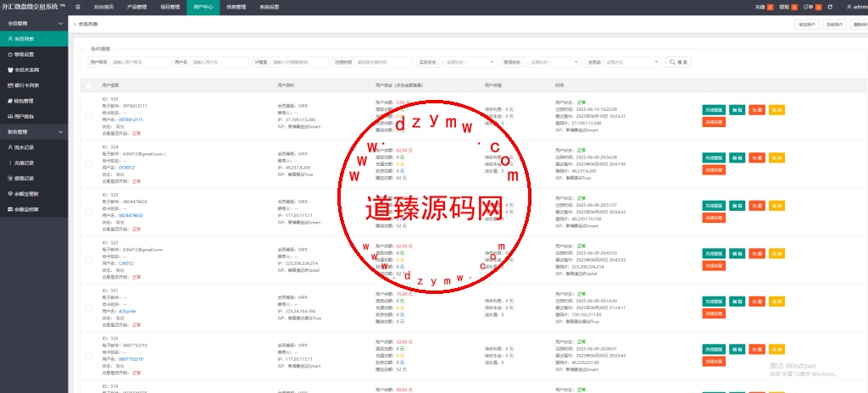
Task: Tick the checkbox for user ID 523
Action: pyautogui.click(x=89, y=212)
